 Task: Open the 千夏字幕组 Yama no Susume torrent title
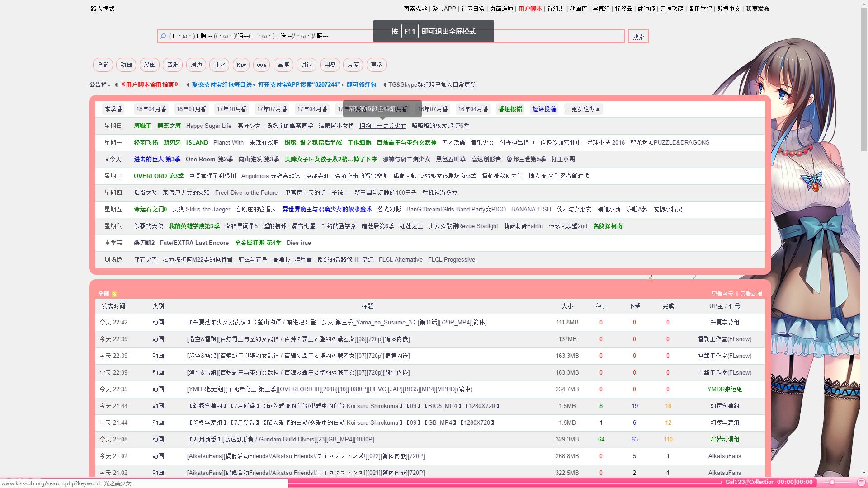click(337, 322)
